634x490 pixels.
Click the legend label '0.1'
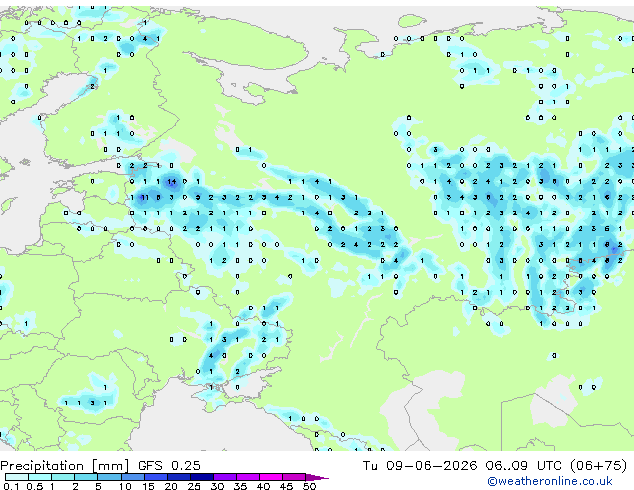point(11,486)
